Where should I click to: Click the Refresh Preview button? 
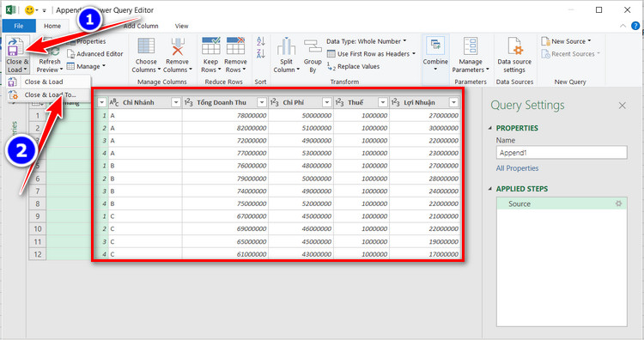tap(50, 56)
